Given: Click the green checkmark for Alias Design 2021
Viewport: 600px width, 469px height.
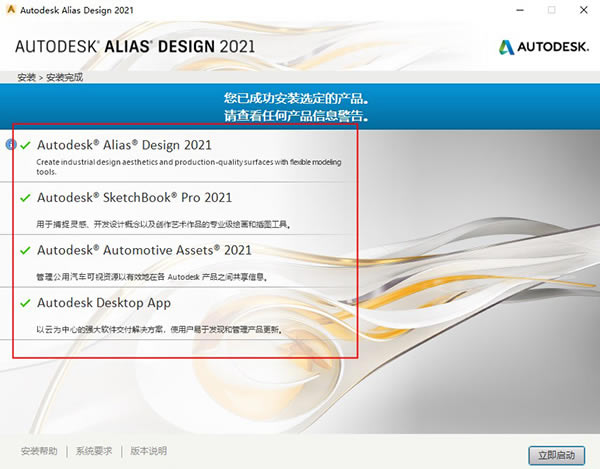Looking at the screenshot, I should point(25,145).
